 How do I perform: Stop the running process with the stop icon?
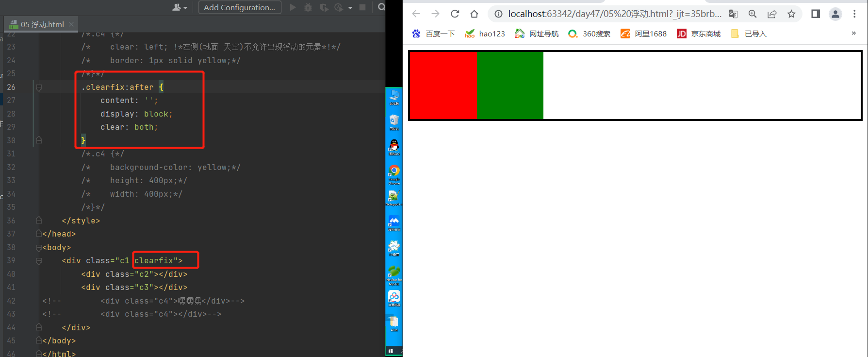click(x=362, y=7)
